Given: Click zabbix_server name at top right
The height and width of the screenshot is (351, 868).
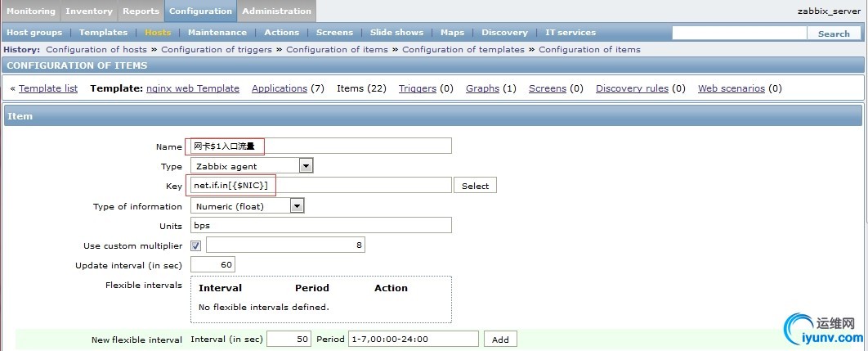Looking at the screenshot, I should point(829,11).
